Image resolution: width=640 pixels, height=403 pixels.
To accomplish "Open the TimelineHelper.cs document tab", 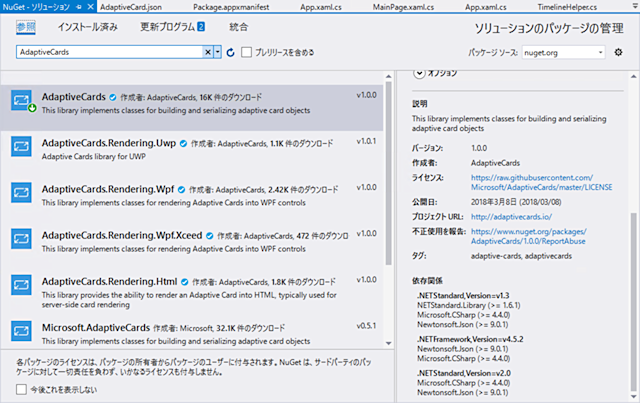I will click(567, 7).
